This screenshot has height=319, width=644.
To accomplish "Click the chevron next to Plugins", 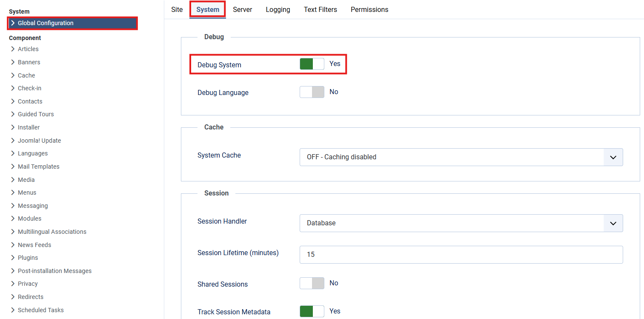I will [x=13, y=258].
